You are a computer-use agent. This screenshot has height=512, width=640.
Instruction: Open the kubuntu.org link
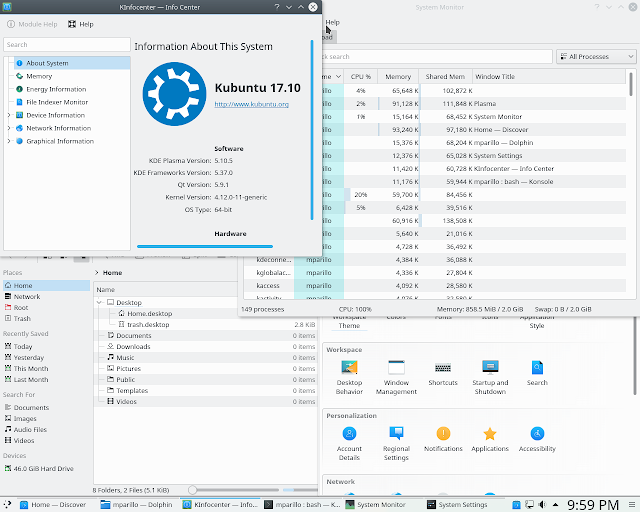click(251, 104)
